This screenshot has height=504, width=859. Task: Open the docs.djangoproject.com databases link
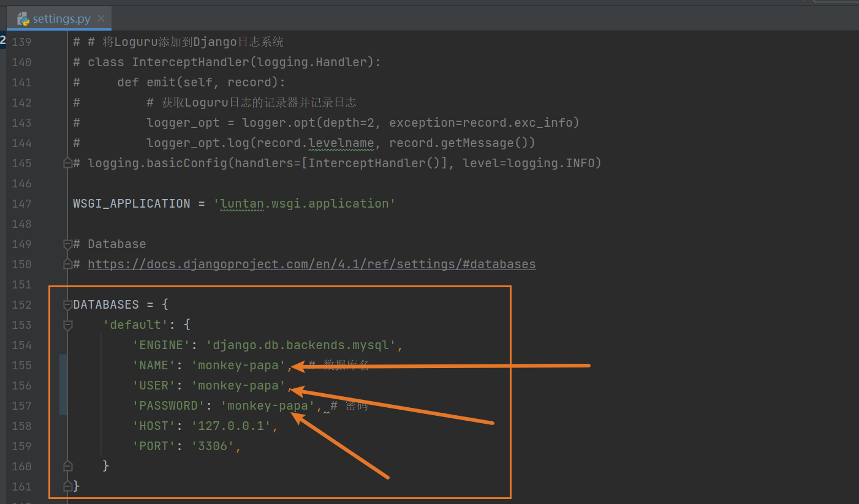(312, 265)
